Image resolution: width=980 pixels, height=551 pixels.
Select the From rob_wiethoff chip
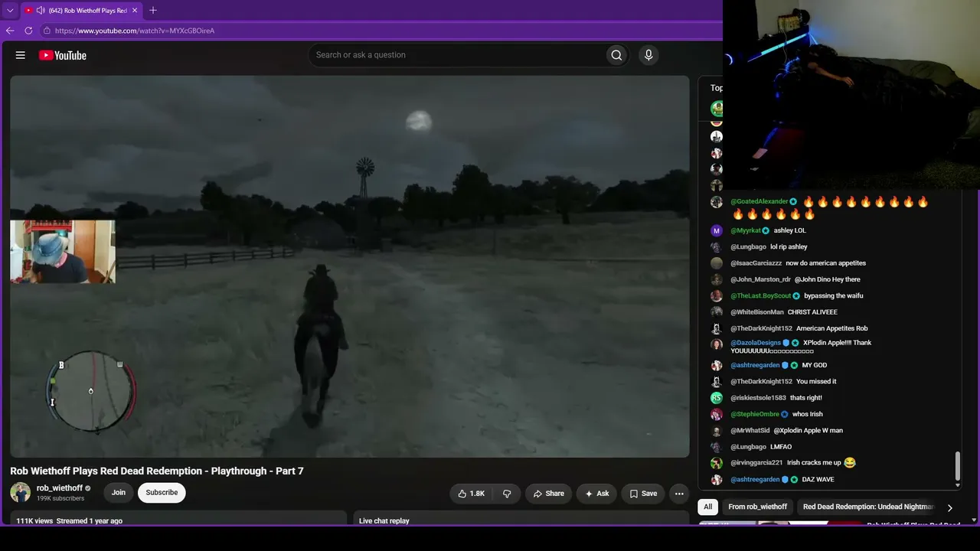coord(757,507)
